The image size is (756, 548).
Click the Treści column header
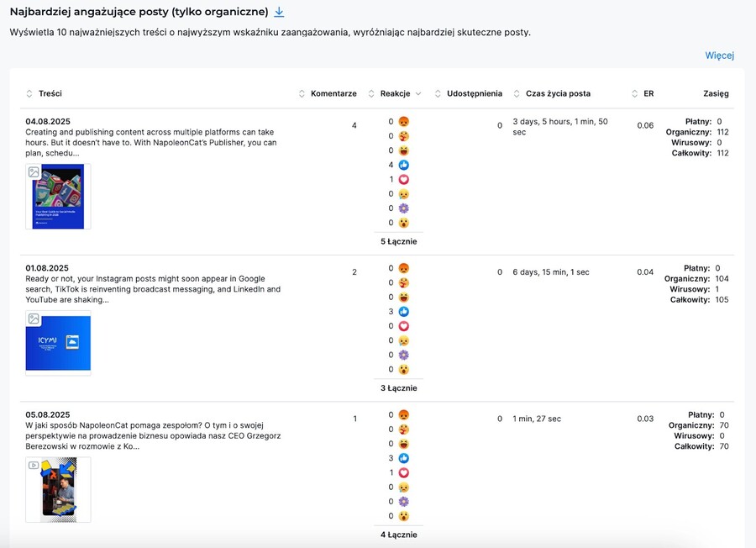[50, 94]
